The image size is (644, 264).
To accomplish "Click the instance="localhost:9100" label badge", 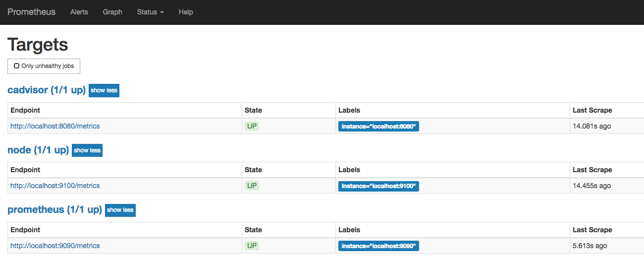I will pyautogui.click(x=378, y=186).
